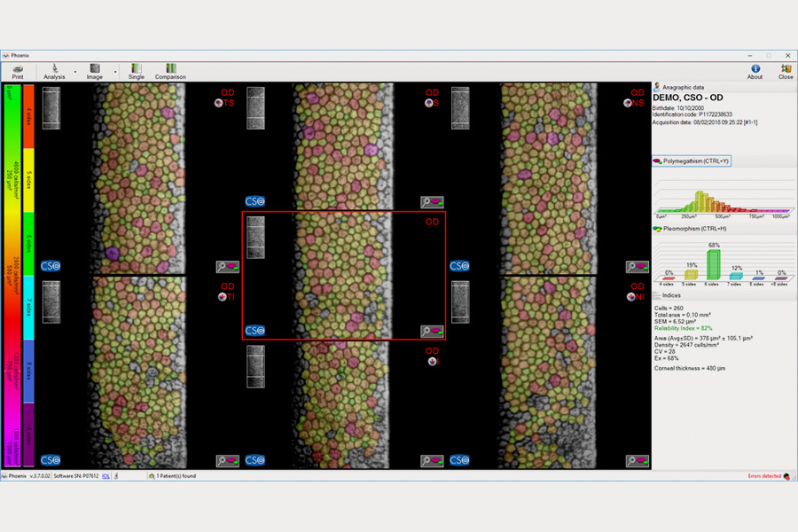Open the About information dialog

click(x=755, y=71)
